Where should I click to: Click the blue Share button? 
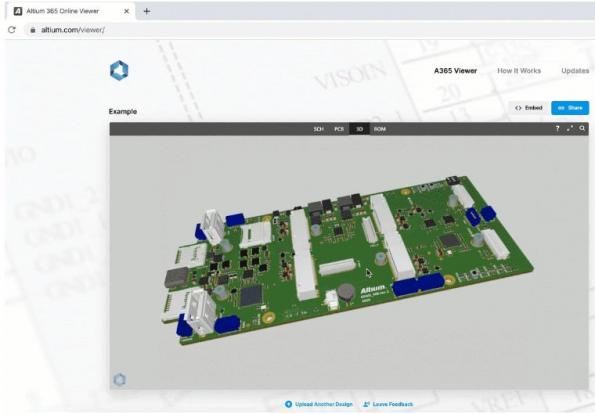570,108
